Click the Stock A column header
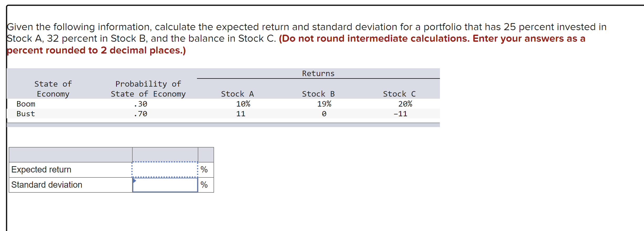This screenshot has width=644, height=231. (x=237, y=94)
